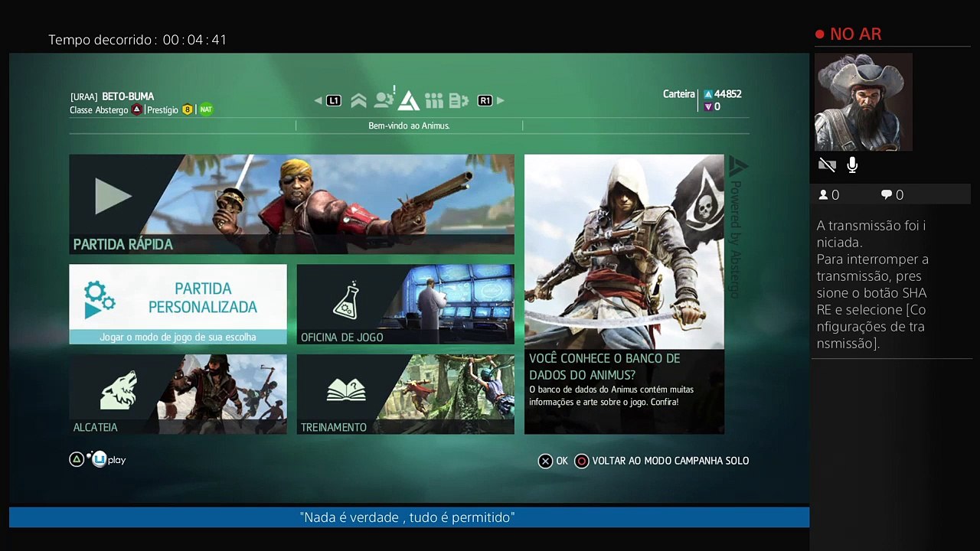Click the pirate broadcaster avatar thumbnail
This screenshot has width=980, height=551.
click(864, 102)
